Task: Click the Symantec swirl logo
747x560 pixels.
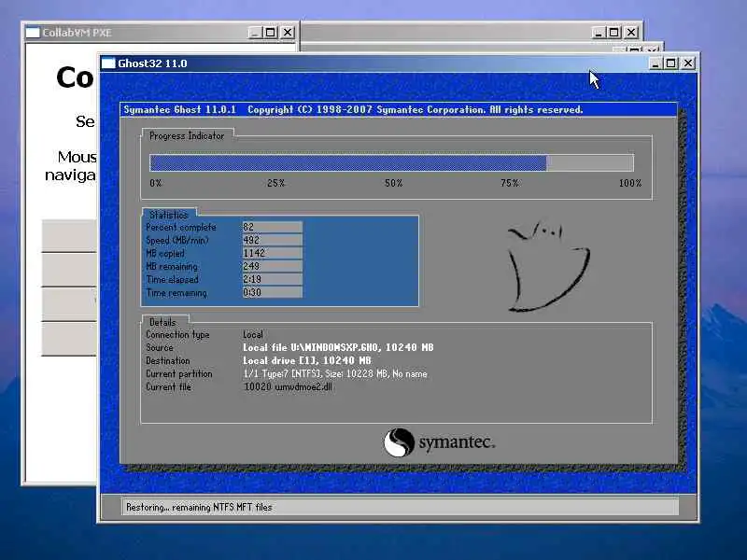Action: tap(399, 442)
